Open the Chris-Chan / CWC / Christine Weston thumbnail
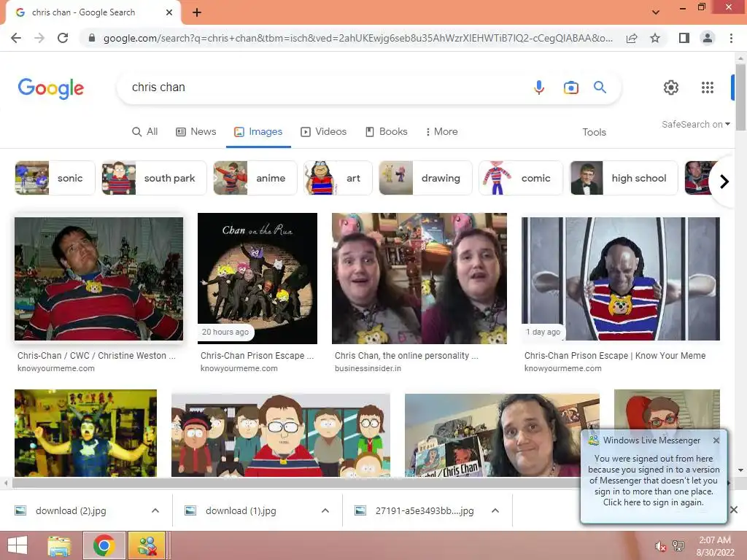The width and height of the screenshot is (747, 560). 98,279
